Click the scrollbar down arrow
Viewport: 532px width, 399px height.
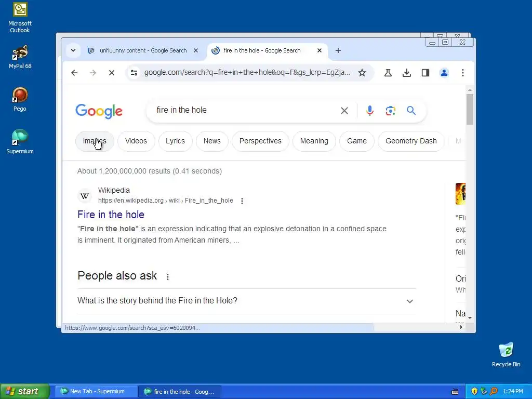click(470, 318)
